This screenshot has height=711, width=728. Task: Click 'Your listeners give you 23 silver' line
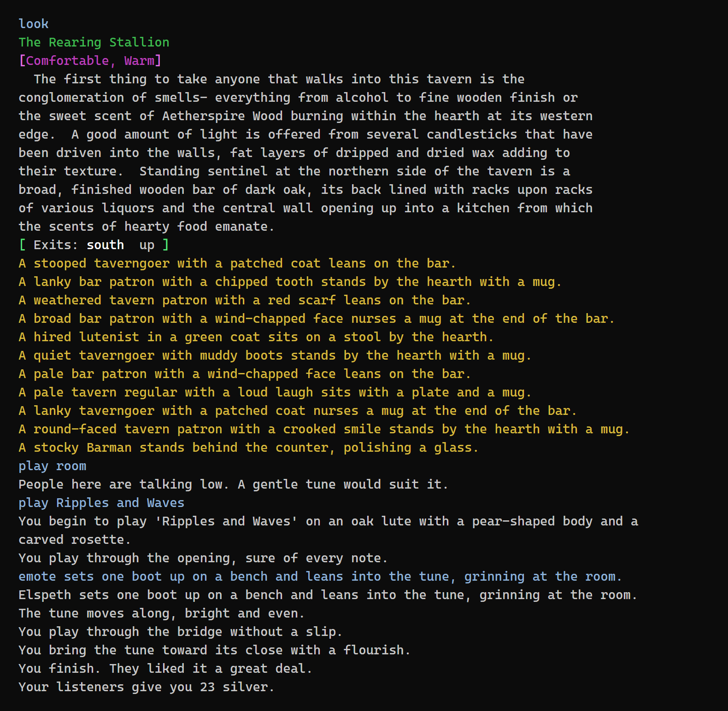click(147, 687)
